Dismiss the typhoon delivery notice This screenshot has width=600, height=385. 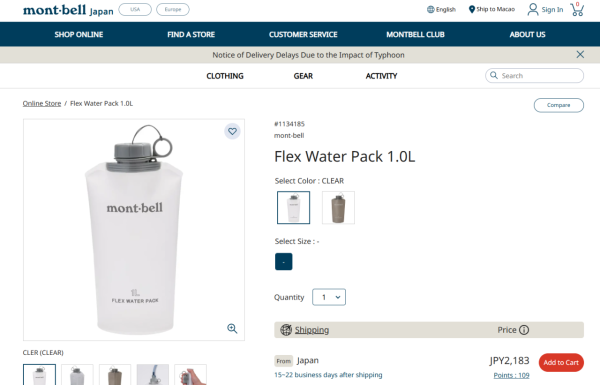coord(580,55)
